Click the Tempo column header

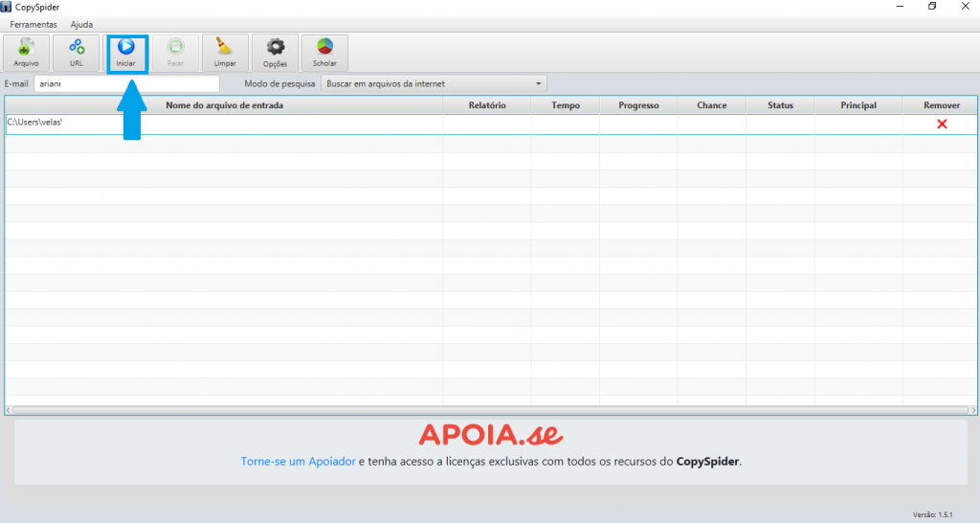566,105
